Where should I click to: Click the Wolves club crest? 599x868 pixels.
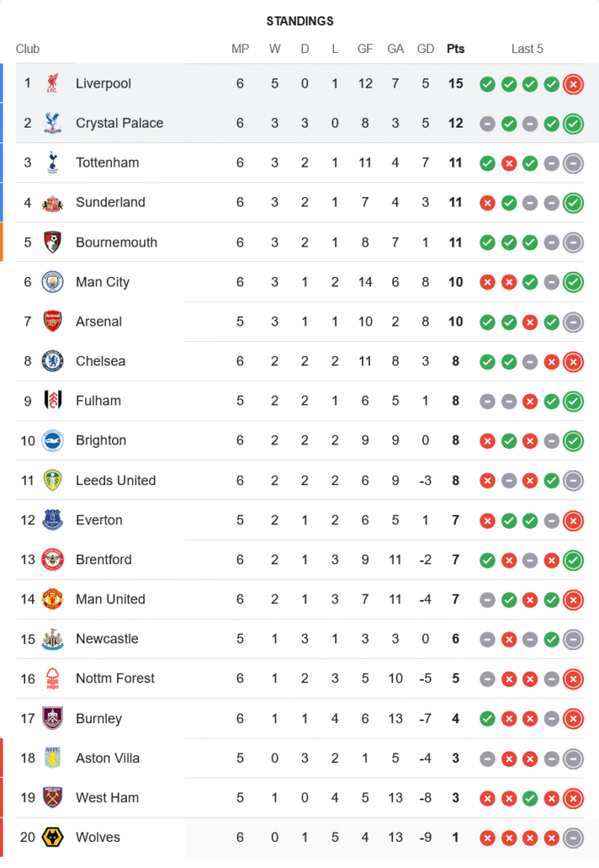tap(53, 838)
